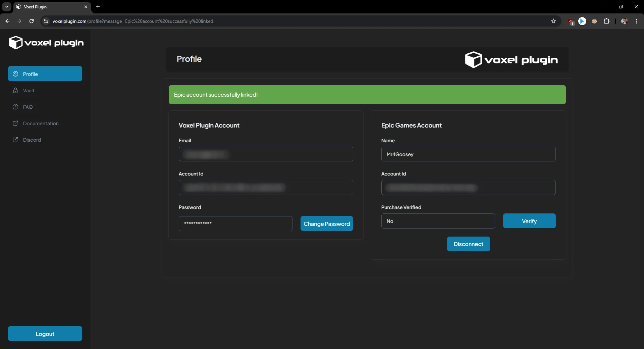Click the green Epic account linked banner
Screen dimensions: 644x349
point(367,95)
